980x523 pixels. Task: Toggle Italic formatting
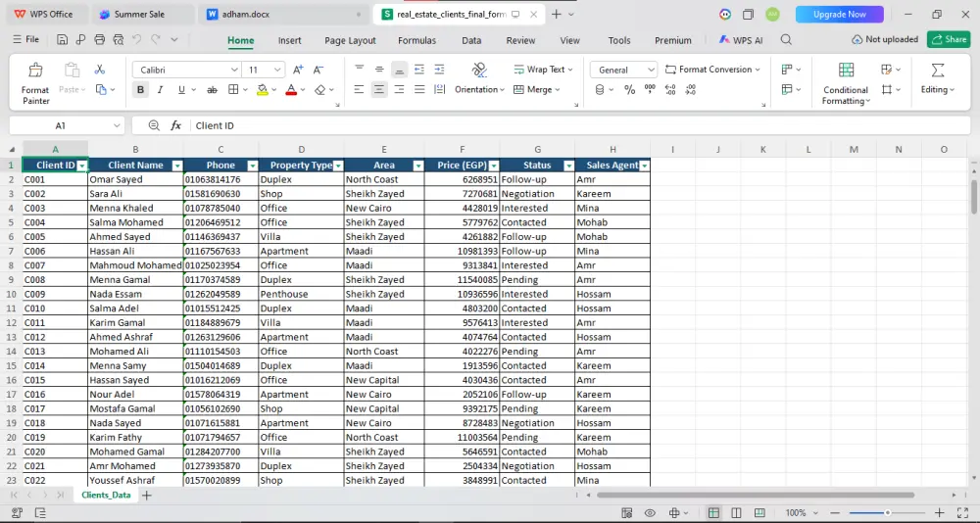click(x=160, y=90)
